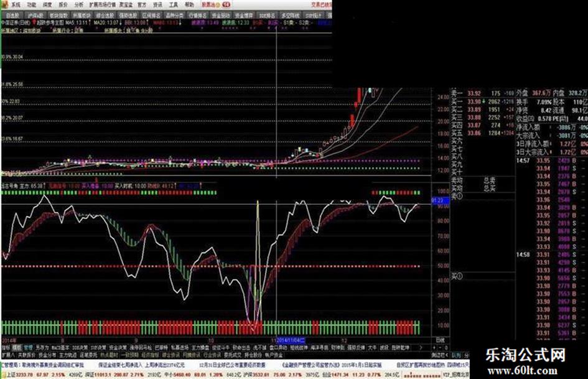Switch to the 模板 tab

[x=17, y=348]
